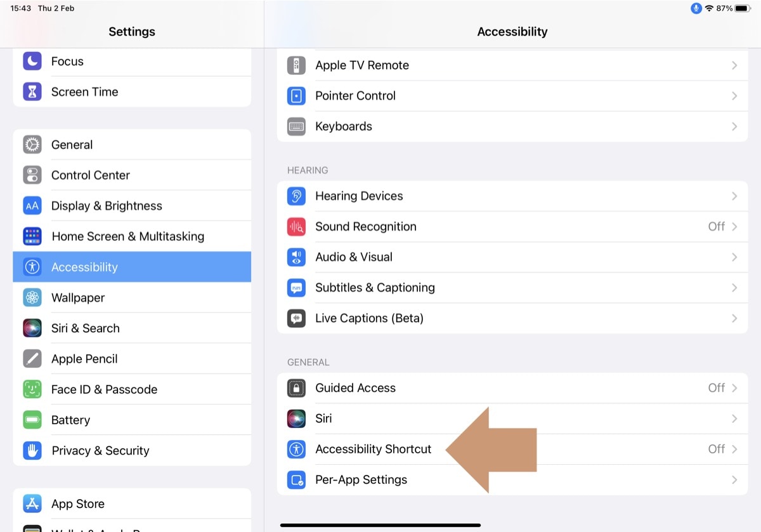Screen dimensions: 761x532
Task: Tap the Accessibility Shortcut icon
Action: click(296, 449)
